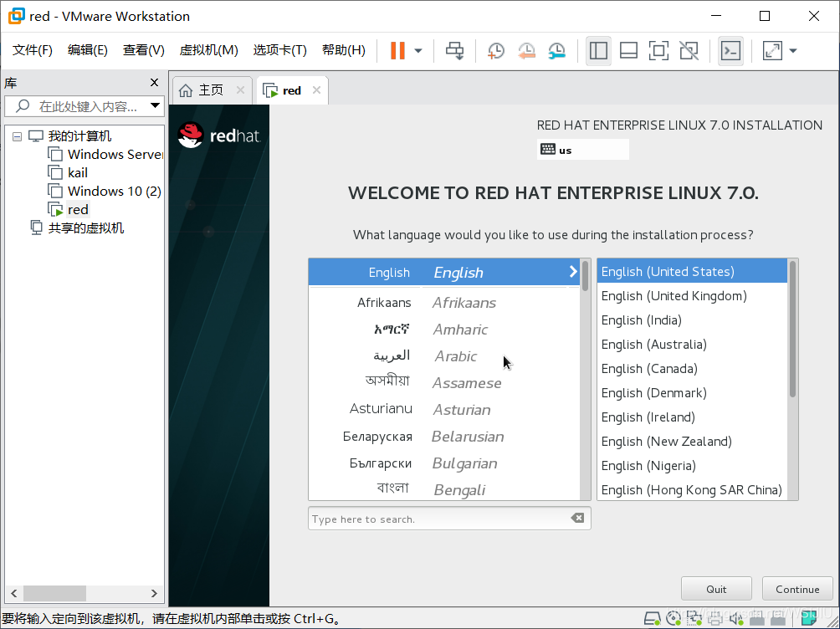
Task: Open the library search filter dropdown
Action: click(x=155, y=105)
